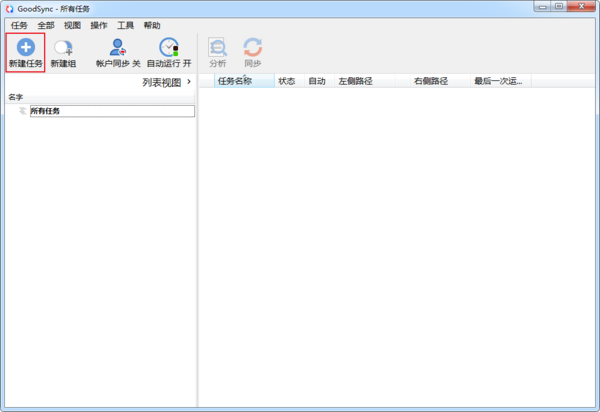600x412 pixels.
Task: Select 所有任务 in the job tree
Action: [45, 111]
